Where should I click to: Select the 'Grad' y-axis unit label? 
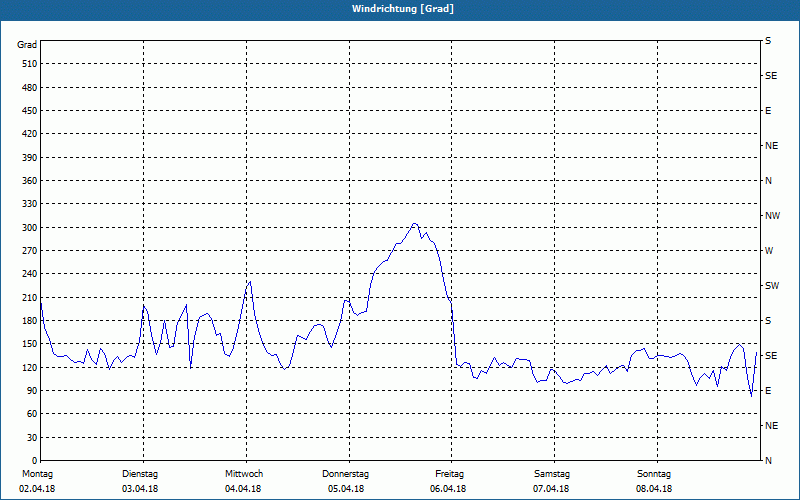pos(27,45)
